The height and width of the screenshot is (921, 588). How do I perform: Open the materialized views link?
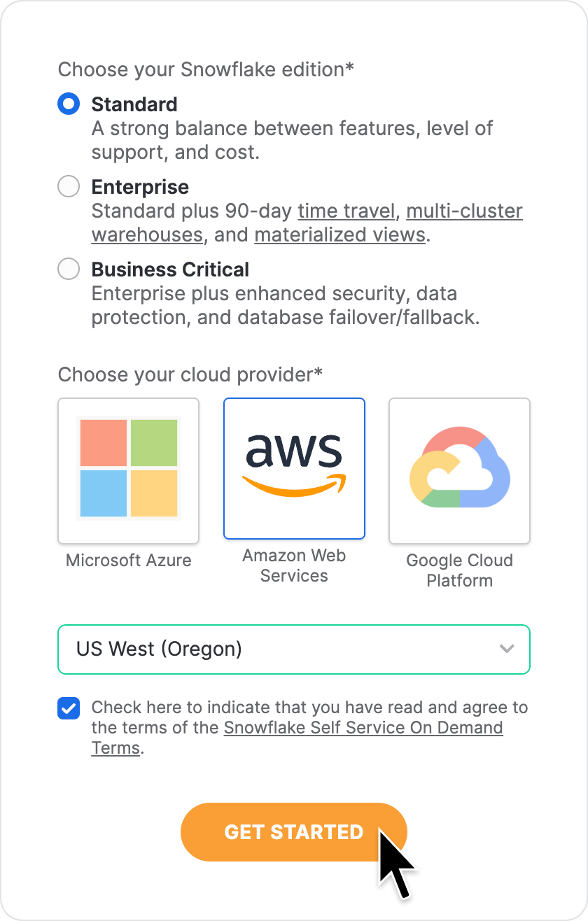click(340, 234)
